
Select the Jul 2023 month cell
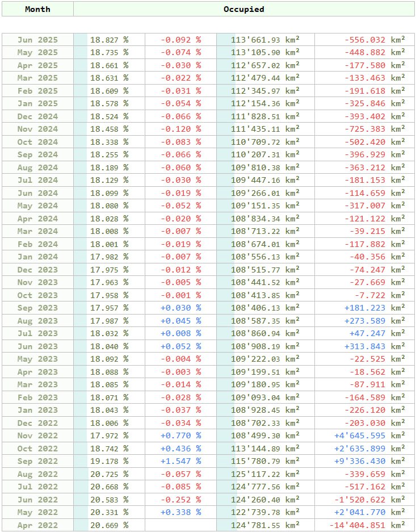(x=37, y=333)
